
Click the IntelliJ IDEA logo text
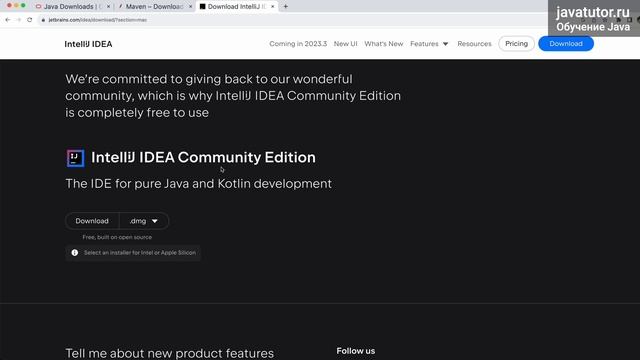(88, 44)
